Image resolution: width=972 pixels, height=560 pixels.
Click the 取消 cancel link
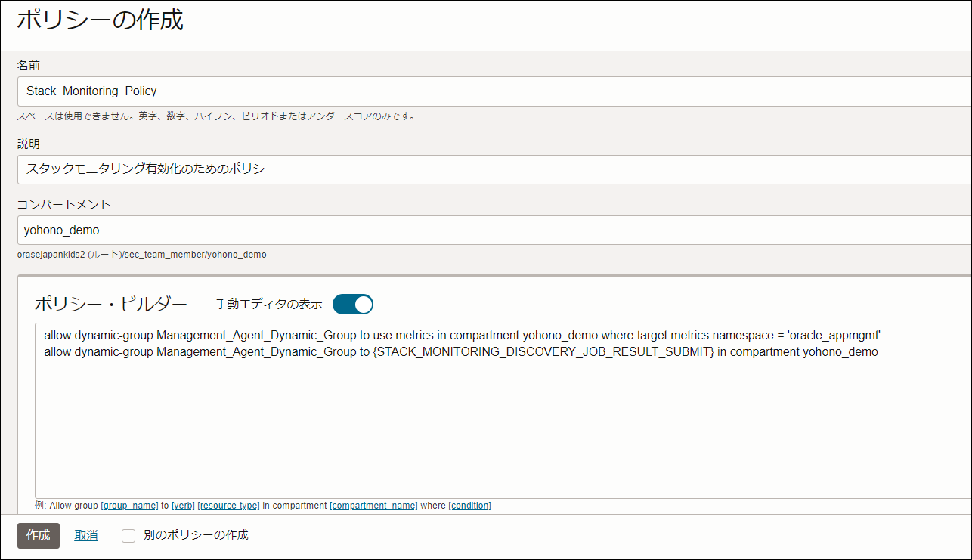point(86,535)
